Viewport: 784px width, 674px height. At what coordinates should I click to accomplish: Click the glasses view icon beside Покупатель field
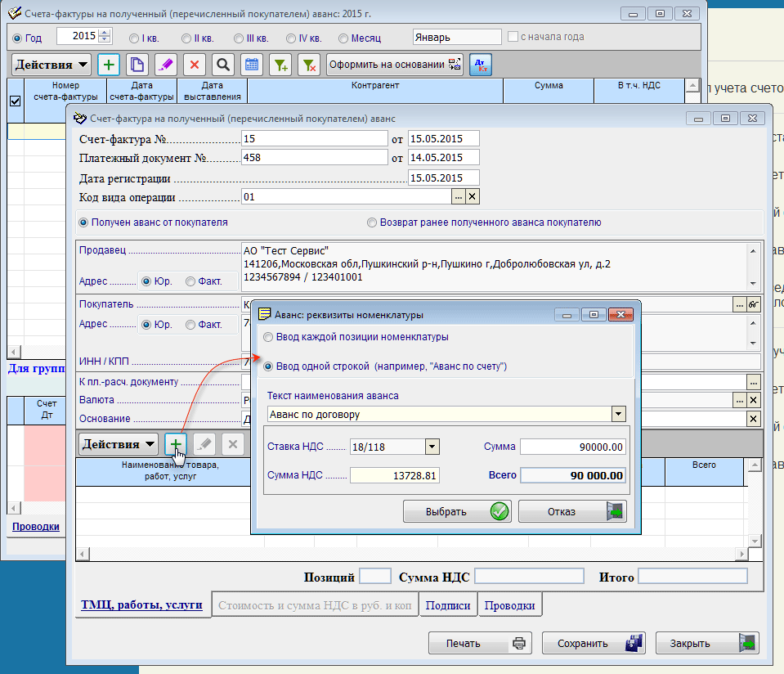754,304
